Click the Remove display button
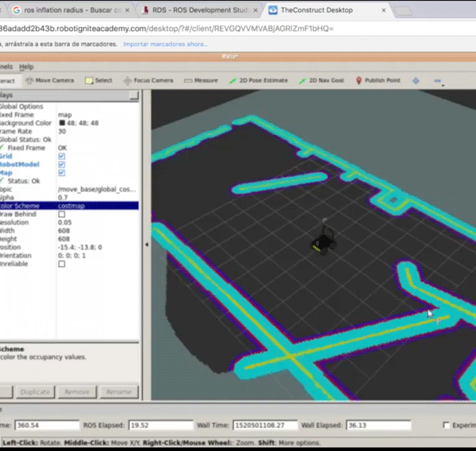Image resolution: width=476 pixels, height=451 pixels. pyautogui.click(x=77, y=391)
